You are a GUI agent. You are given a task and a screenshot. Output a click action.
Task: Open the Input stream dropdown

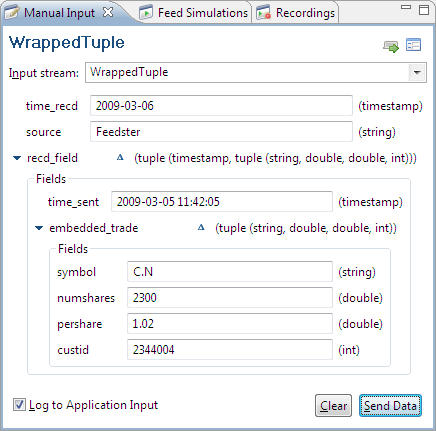(x=417, y=72)
